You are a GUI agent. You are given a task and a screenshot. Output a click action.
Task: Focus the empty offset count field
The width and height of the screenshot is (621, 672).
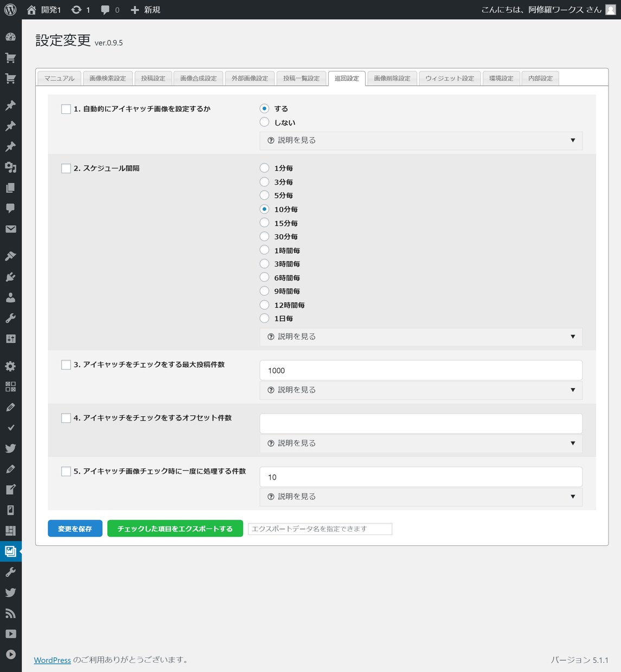tap(421, 423)
